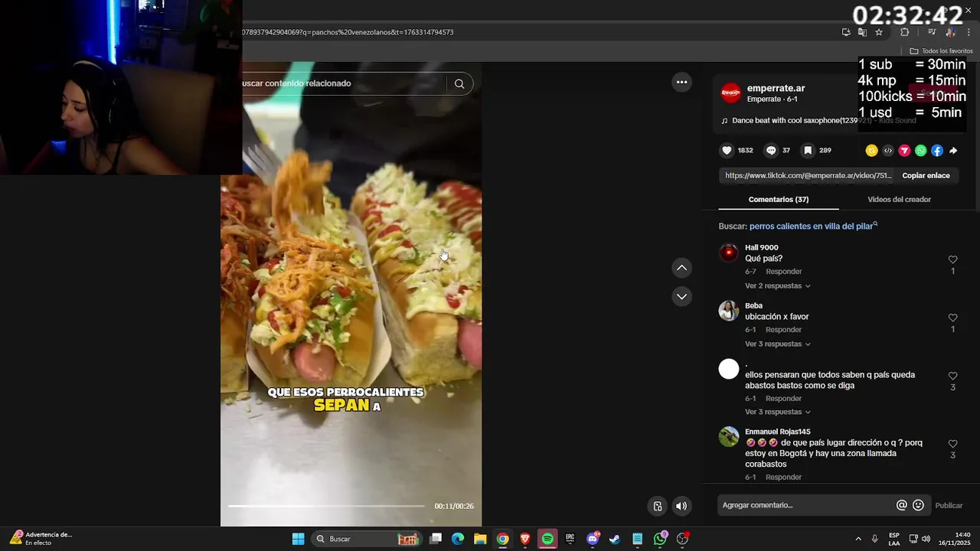Screen dimensions: 980x551
Task: Mute the video with speaker icon
Action: [x=681, y=506]
